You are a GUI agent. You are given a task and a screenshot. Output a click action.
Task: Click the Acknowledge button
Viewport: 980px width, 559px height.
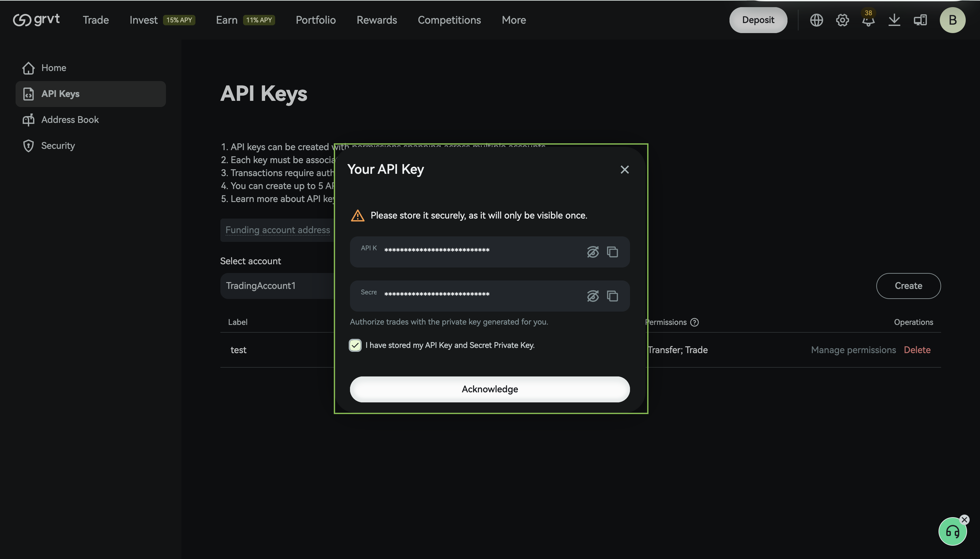[490, 389]
